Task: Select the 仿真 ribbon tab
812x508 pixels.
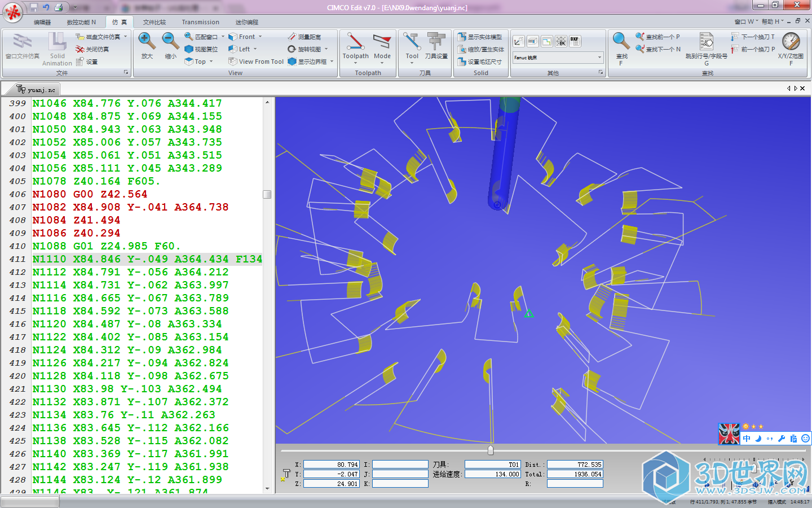Action: pyautogui.click(x=119, y=22)
